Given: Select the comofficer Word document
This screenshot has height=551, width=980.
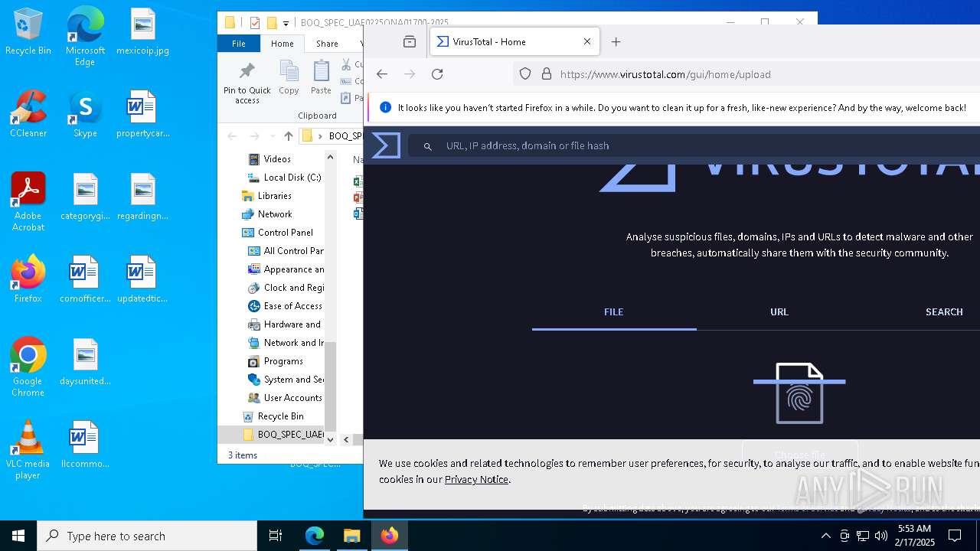Looking at the screenshot, I should pos(85,280).
